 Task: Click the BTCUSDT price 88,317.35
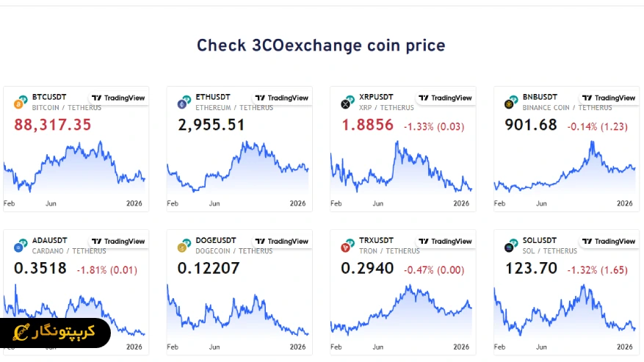coord(53,125)
